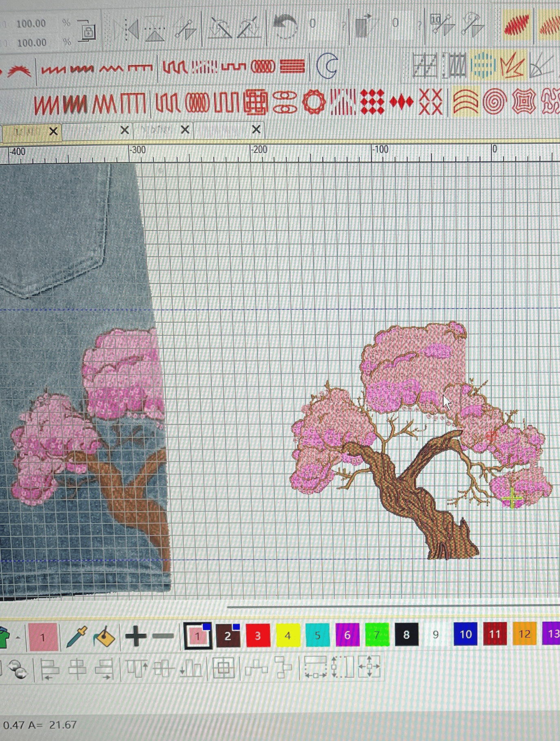The width and height of the screenshot is (560, 741).
Task: Expand the arrow beside the garment icon
Action: 18,637
